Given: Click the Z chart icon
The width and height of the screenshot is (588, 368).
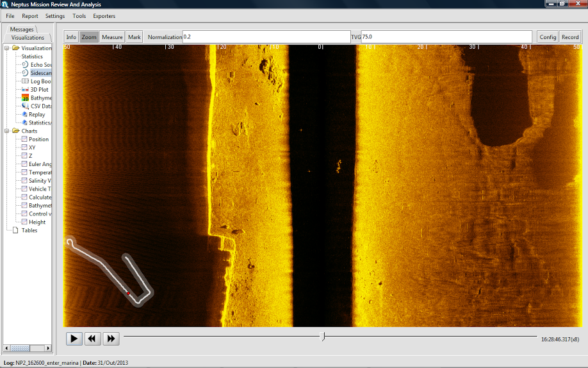Looking at the screenshot, I should tap(24, 155).
